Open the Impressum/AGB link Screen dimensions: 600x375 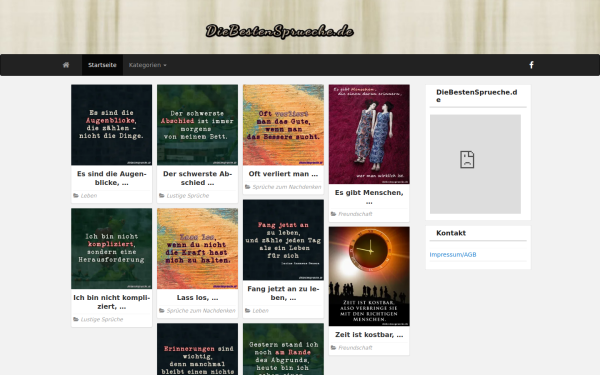(x=453, y=254)
